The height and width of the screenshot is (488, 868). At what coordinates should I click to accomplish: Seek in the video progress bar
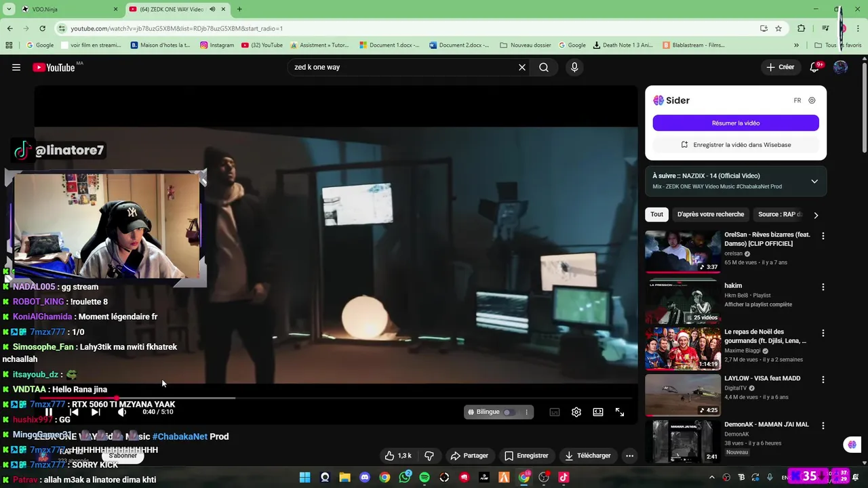click(336, 398)
